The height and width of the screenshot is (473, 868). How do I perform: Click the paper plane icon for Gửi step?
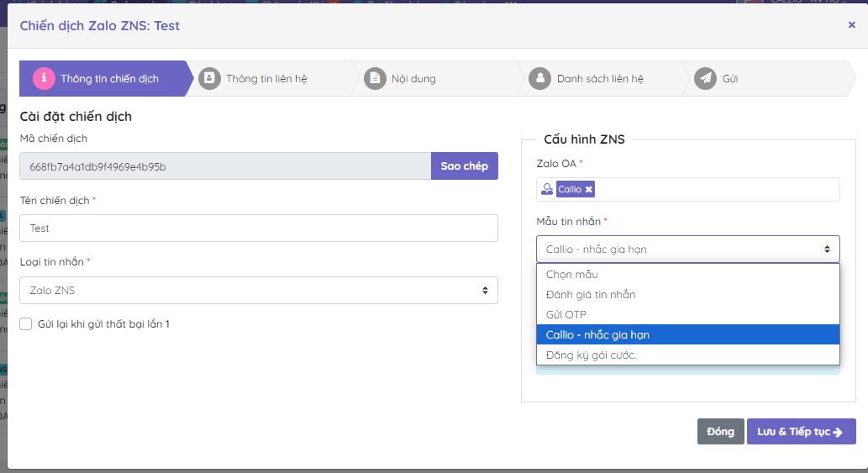pos(705,79)
